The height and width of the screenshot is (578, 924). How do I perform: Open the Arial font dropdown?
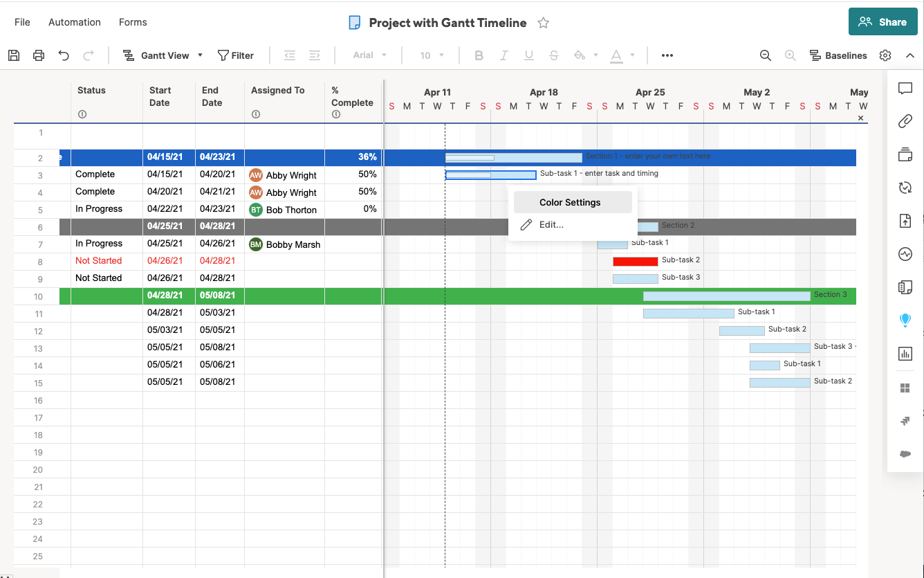[370, 55]
